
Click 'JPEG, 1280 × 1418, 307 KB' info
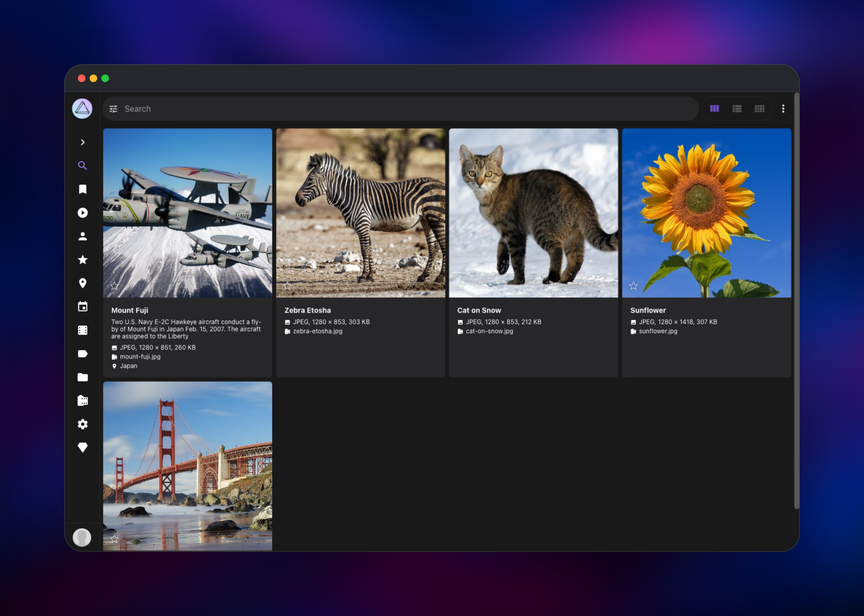678,322
